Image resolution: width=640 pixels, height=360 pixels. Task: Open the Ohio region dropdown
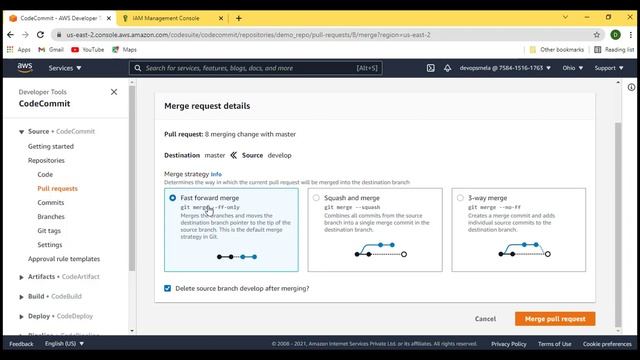(573, 68)
